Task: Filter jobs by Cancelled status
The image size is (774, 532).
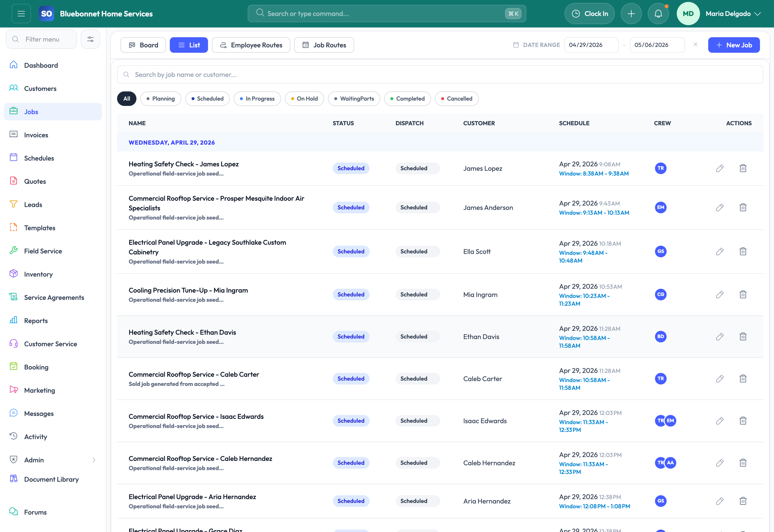Action: coord(457,99)
